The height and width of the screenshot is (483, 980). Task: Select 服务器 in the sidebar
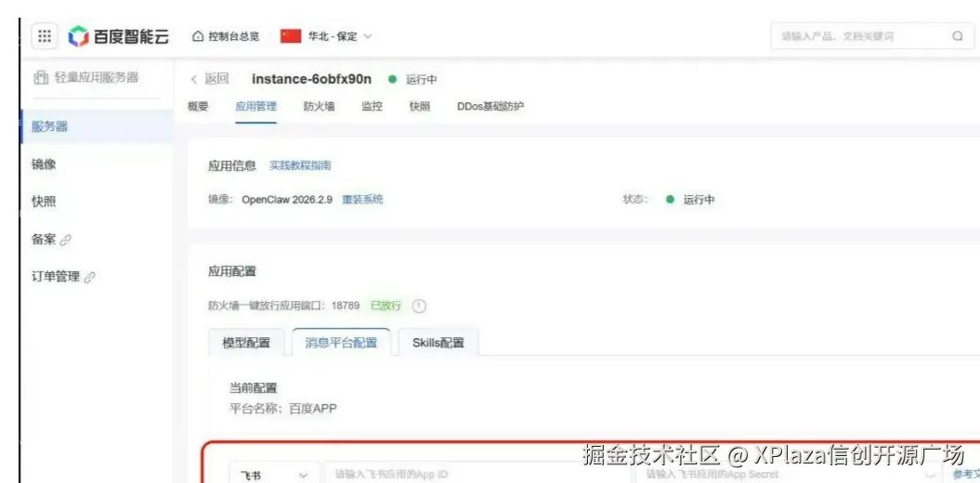tap(97, 127)
